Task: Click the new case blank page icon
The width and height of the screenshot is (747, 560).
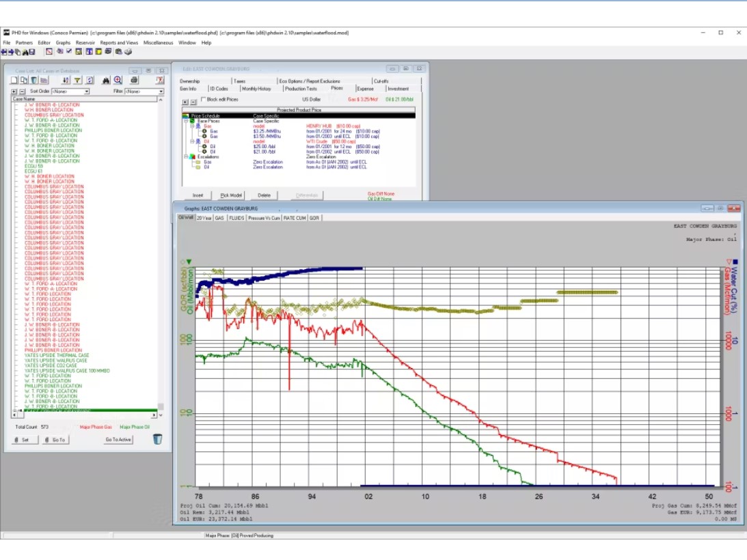Action: (x=15, y=81)
